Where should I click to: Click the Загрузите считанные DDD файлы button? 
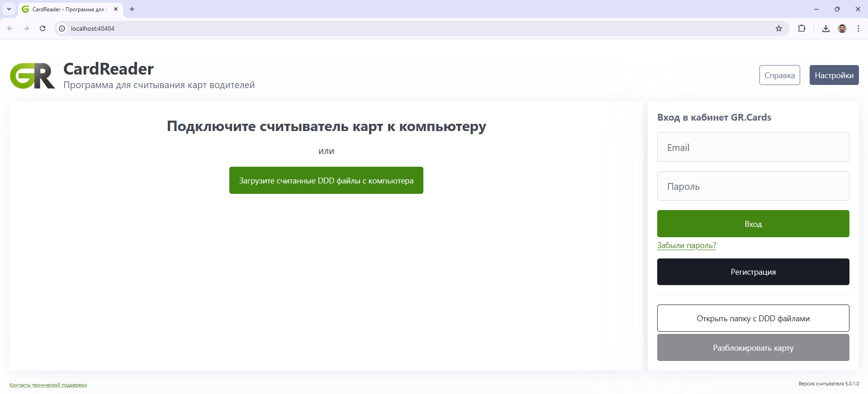[x=326, y=180]
